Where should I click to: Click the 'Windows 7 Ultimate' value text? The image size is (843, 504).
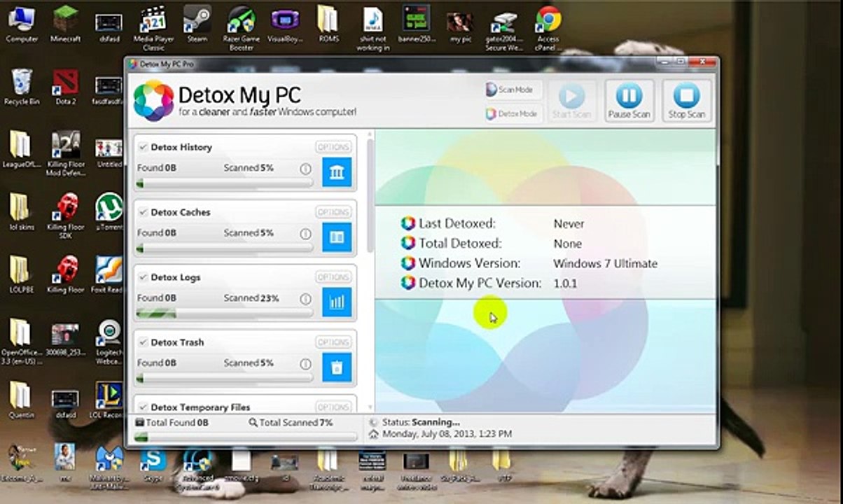pos(605,264)
